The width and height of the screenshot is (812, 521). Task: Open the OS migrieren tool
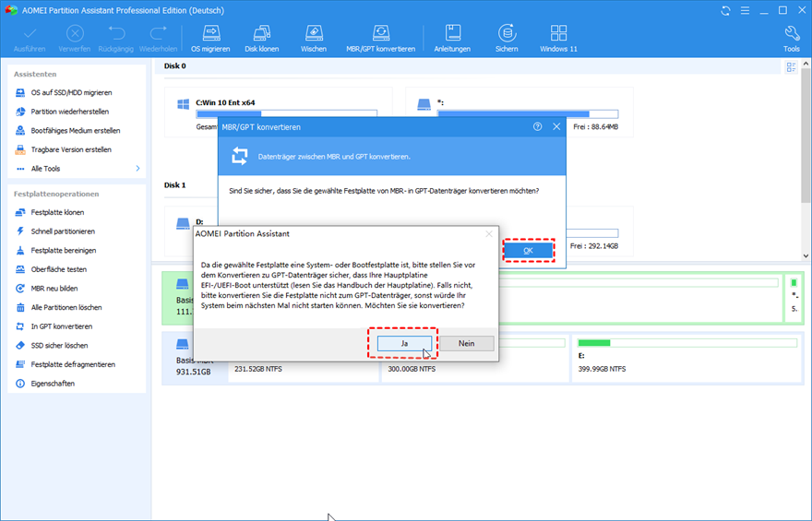[210, 39]
